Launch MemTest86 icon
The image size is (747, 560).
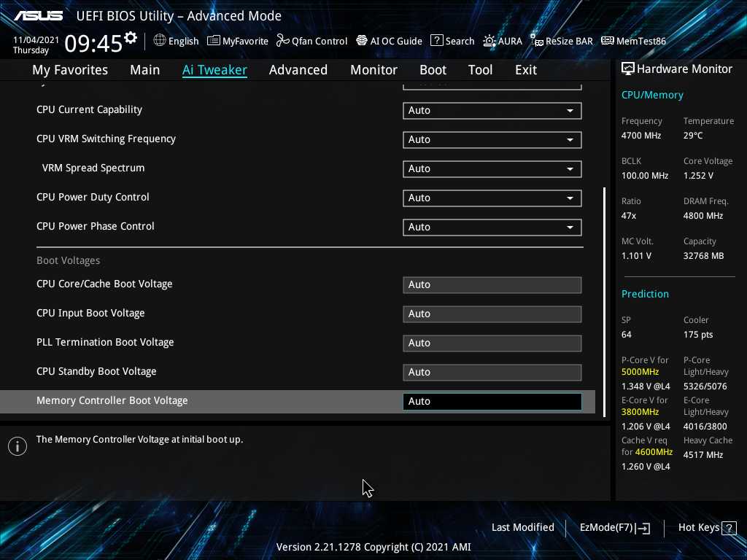click(608, 41)
